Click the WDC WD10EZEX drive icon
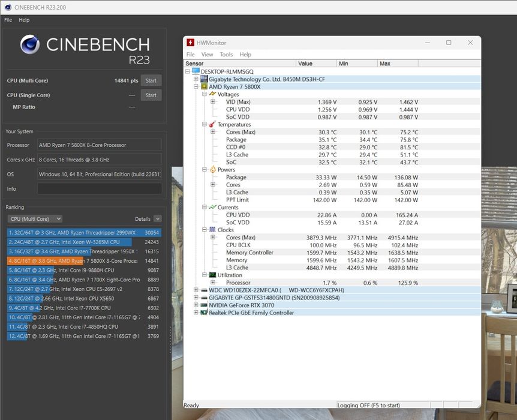 204,290
